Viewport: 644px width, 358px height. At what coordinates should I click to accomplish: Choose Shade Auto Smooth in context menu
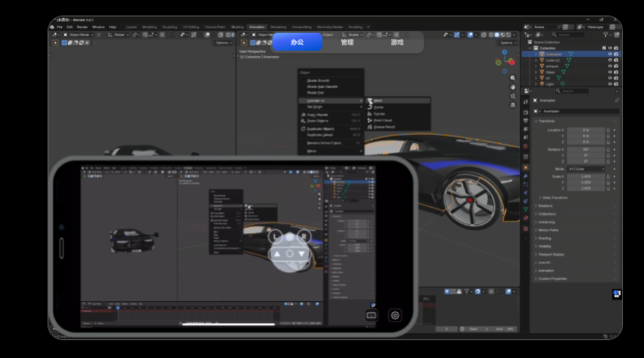[322, 87]
